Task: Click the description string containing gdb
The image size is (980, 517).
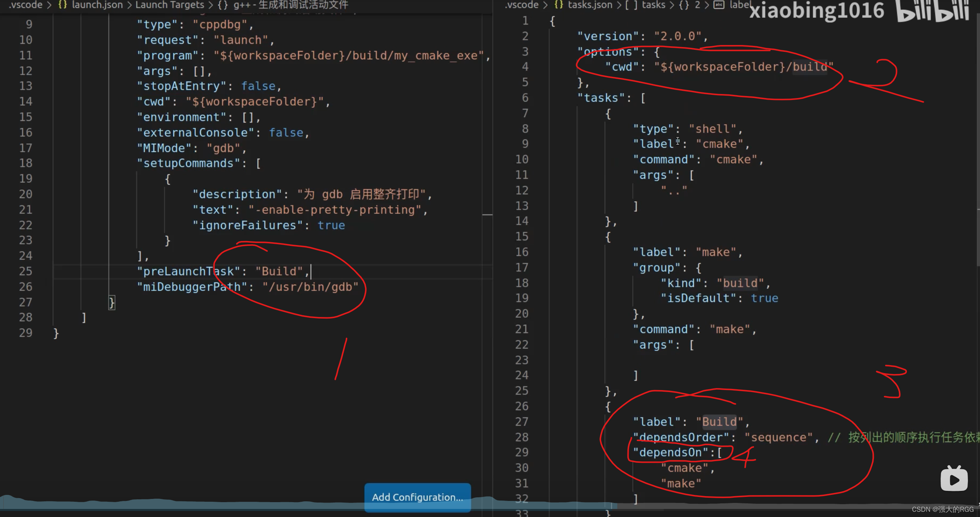Action: 361,194
